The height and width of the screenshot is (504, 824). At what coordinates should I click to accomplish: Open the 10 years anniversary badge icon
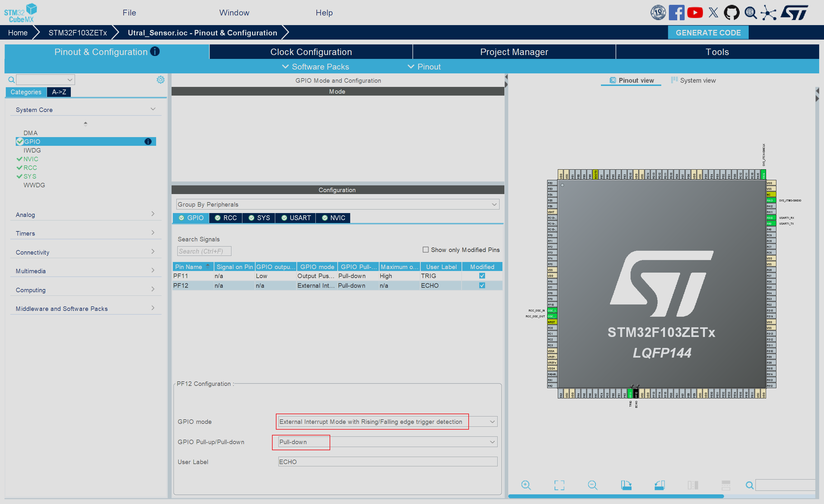pyautogui.click(x=658, y=13)
